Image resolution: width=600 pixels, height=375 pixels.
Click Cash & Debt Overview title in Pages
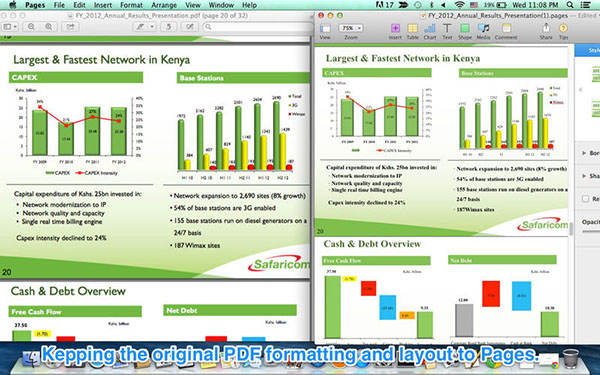coord(372,244)
